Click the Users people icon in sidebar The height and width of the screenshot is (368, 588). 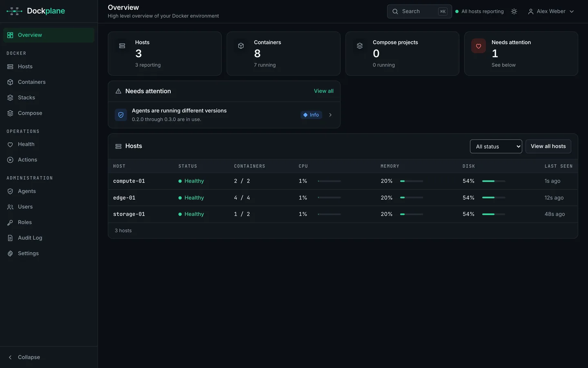[x=10, y=207]
